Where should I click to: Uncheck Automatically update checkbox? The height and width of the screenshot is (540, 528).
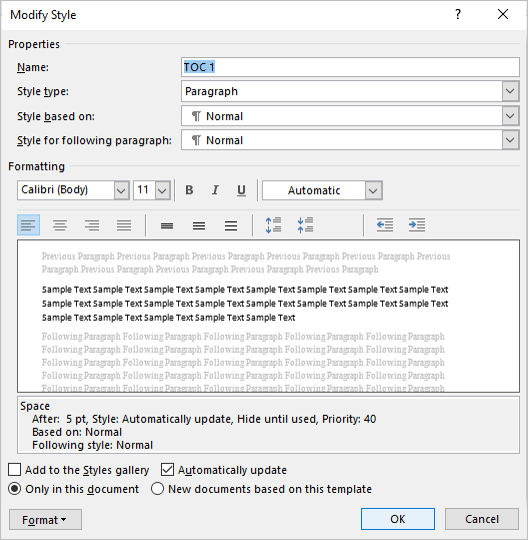167,470
